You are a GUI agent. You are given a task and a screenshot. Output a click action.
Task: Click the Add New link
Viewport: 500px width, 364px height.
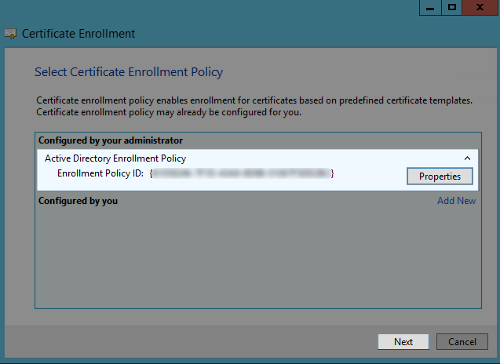457,201
